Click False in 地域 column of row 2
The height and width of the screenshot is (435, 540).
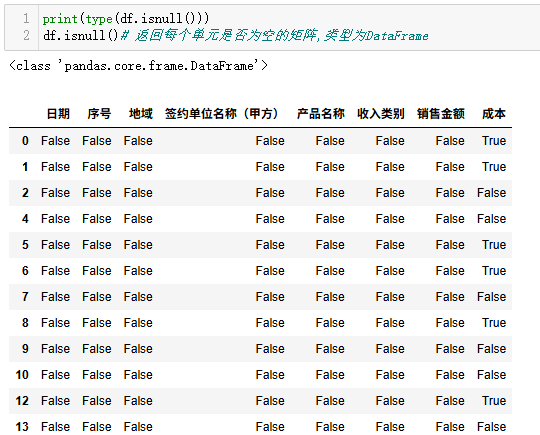pyautogui.click(x=138, y=193)
